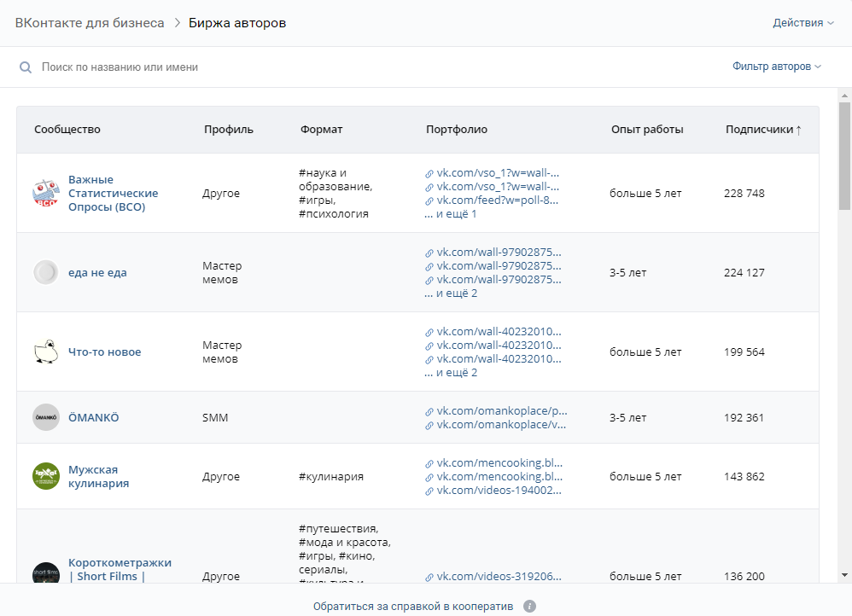Click the search magnifier icon

pos(26,67)
